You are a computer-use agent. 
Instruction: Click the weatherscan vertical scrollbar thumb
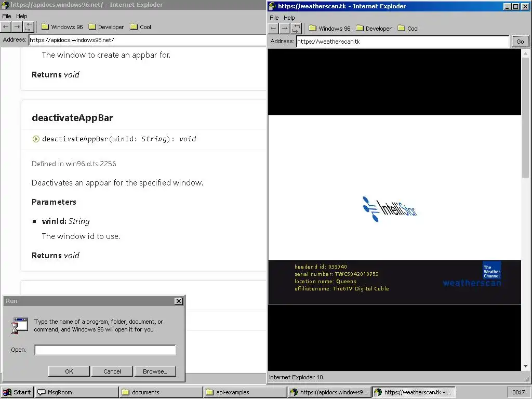[x=526, y=118]
